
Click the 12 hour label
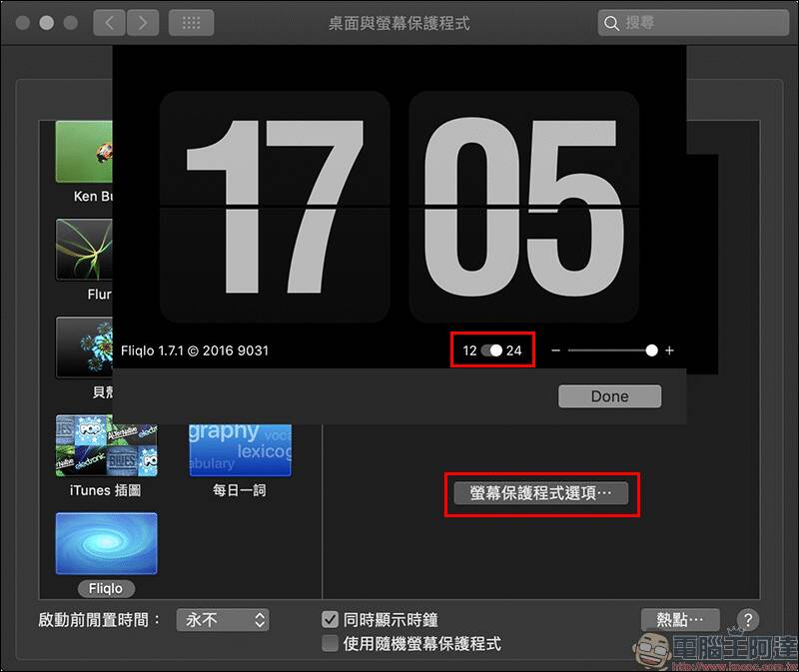click(x=469, y=350)
